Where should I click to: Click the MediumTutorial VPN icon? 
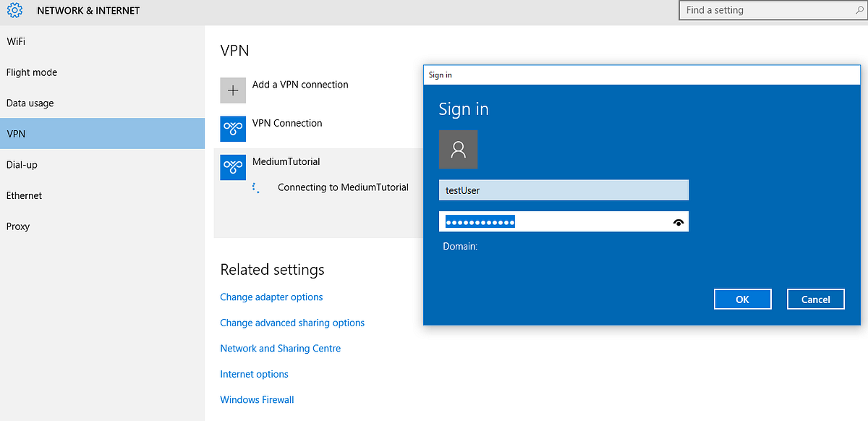click(233, 167)
